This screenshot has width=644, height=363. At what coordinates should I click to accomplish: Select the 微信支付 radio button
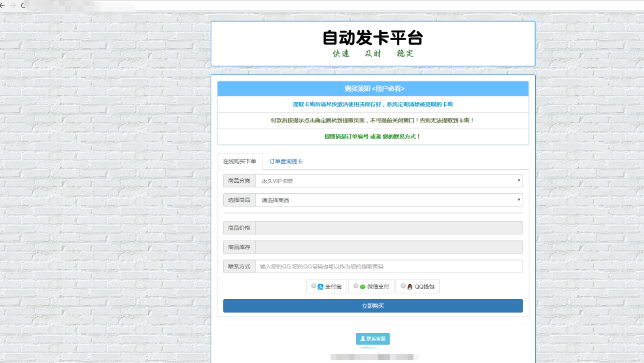[356, 286]
